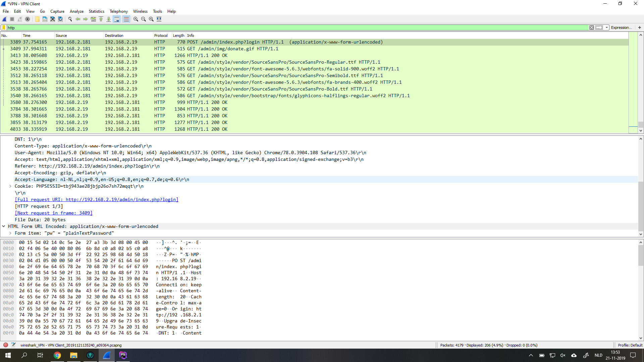Follow the Next request in frame 3409 link
The width and height of the screenshot is (644, 362).
coord(54,213)
